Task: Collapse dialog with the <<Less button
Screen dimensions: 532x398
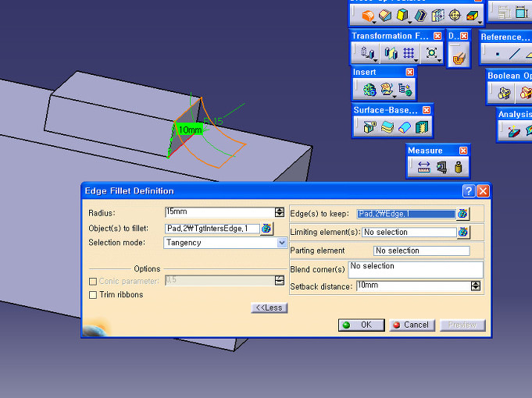Action: 269,307
